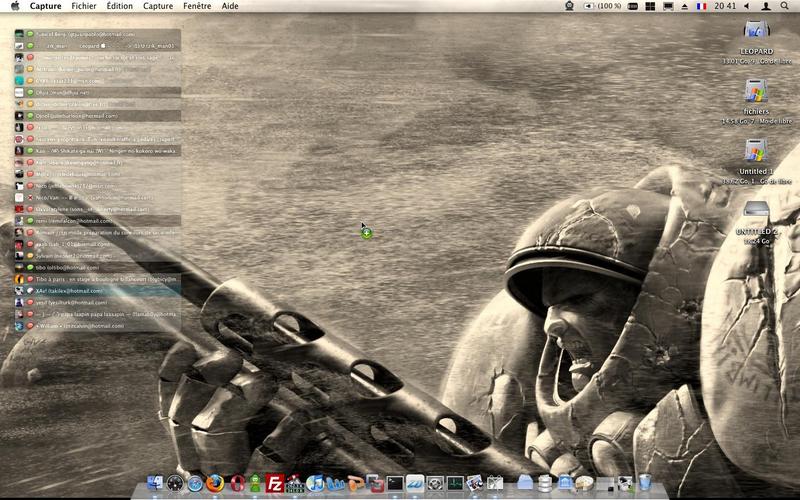
Task: Launch Firefox from the dock
Action: [215, 484]
